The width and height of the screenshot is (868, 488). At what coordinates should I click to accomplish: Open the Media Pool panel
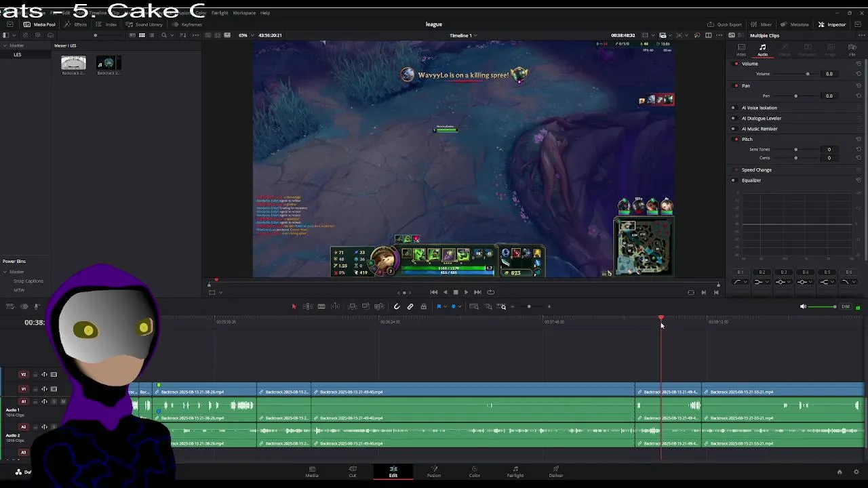coord(40,24)
